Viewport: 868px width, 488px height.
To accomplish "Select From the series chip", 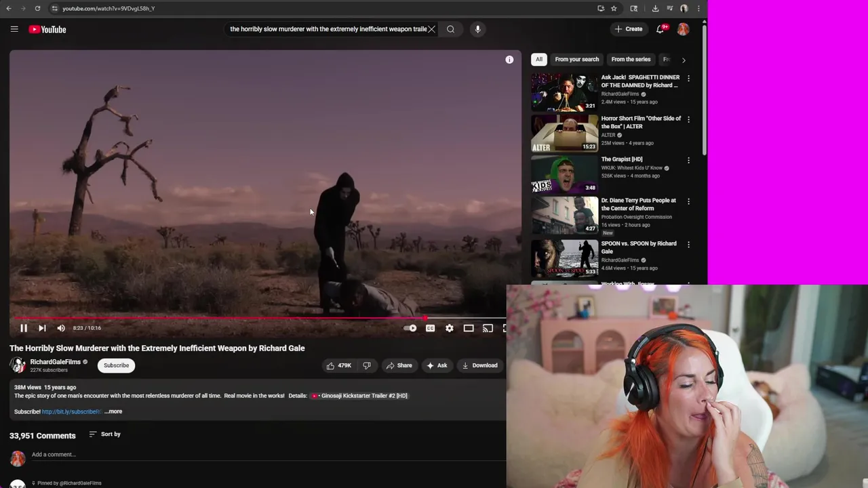I will point(631,60).
